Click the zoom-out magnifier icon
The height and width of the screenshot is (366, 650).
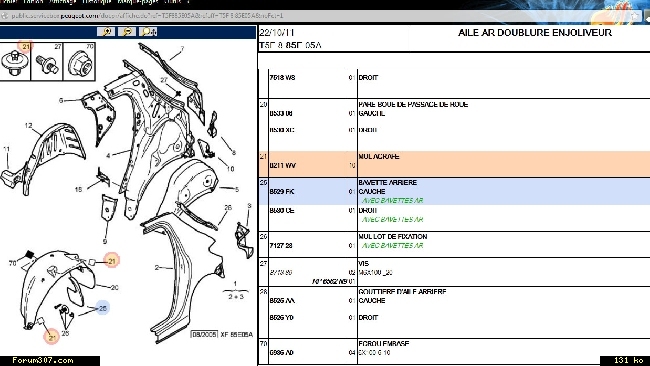coord(127,32)
